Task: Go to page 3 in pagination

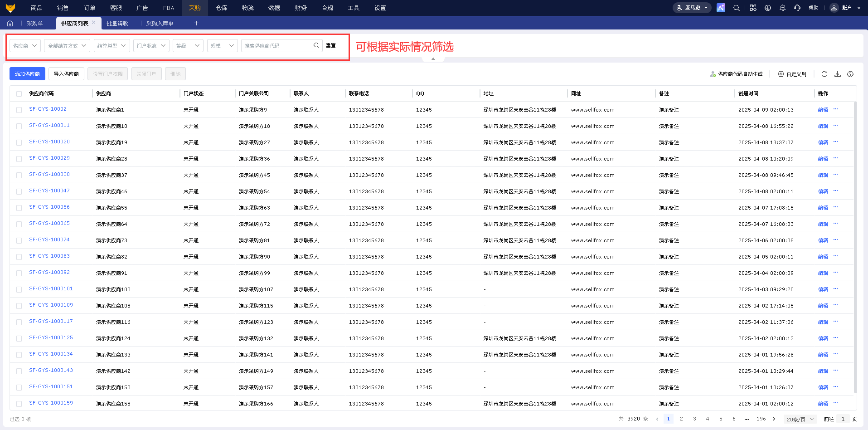Action: pyautogui.click(x=694, y=419)
